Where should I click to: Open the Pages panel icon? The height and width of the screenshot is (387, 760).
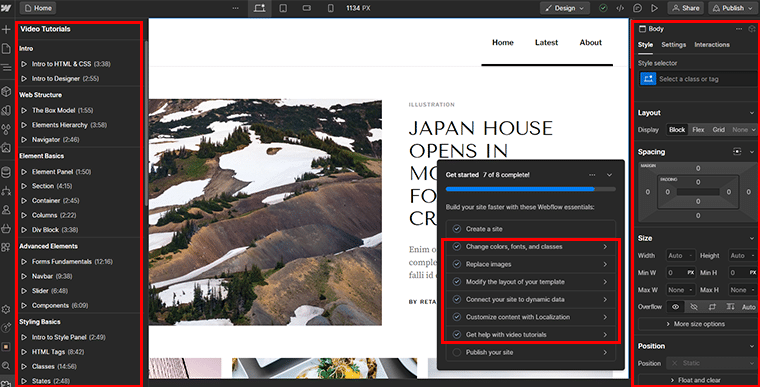[6, 48]
